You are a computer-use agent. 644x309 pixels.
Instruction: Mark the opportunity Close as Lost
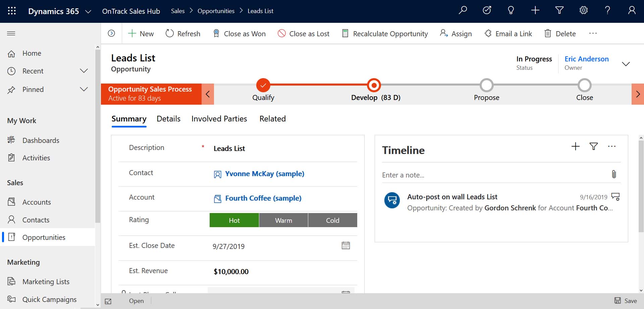304,34
